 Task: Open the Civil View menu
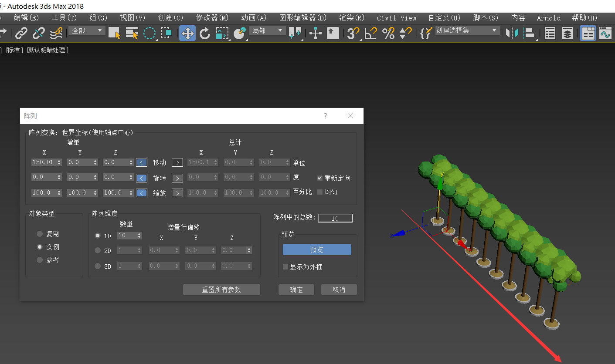tap(397, 18)
